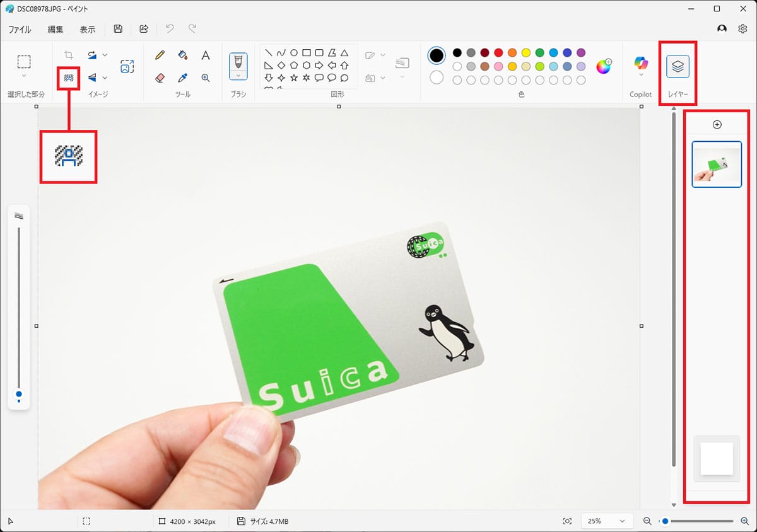
Task: Click the Rotate image icon
Action: (92, 55)
